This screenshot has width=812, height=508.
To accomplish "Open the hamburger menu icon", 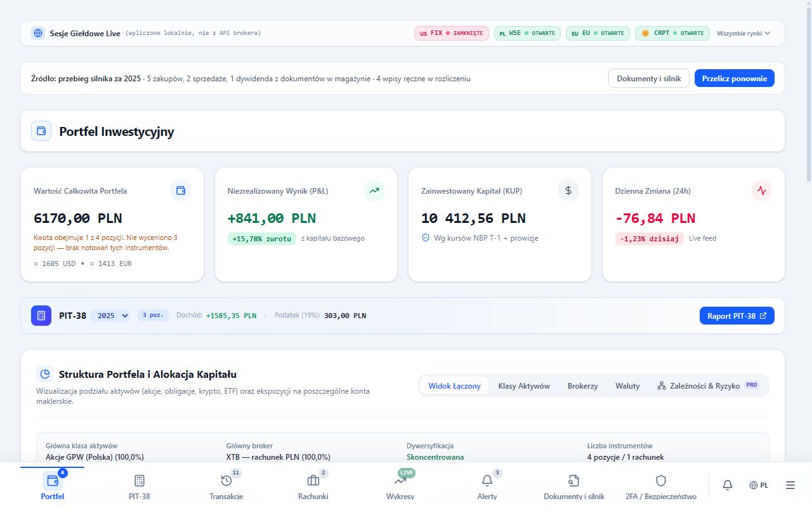I will [790, 485].
